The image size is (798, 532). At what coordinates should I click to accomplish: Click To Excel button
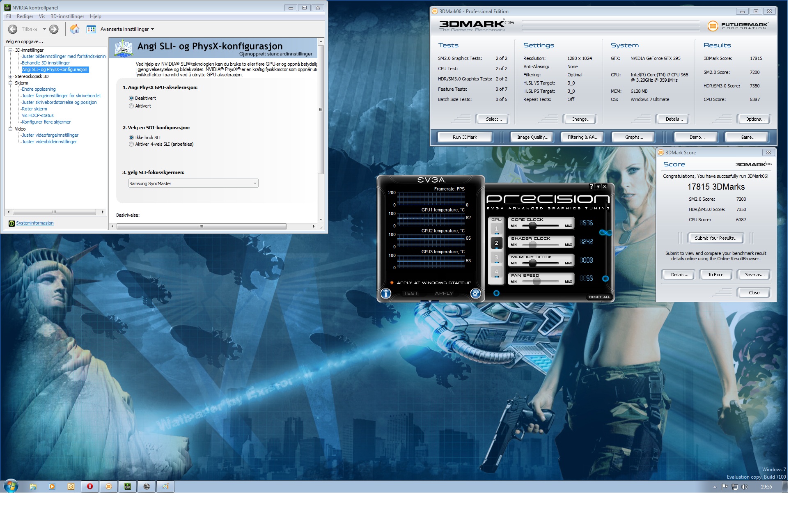pyautogui.click(x=716, y=275)
